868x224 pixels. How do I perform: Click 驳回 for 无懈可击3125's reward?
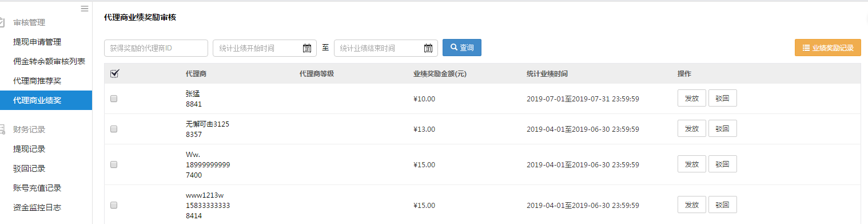coord(723,128)
